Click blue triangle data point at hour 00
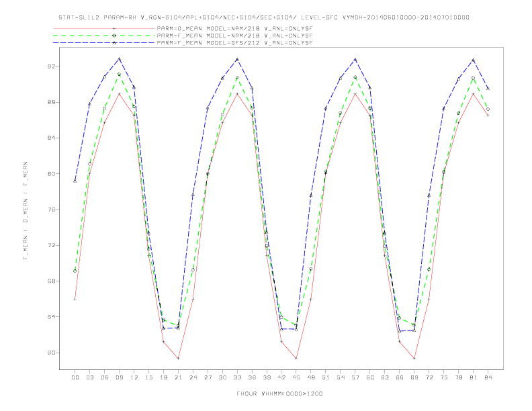Viewport: 532px width, 411px height. tap(75, 181)
